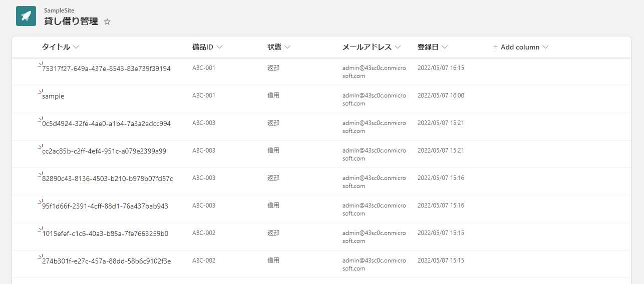Open item titled sample
This screenshot has height=284, width=644.
click(53, 96)
